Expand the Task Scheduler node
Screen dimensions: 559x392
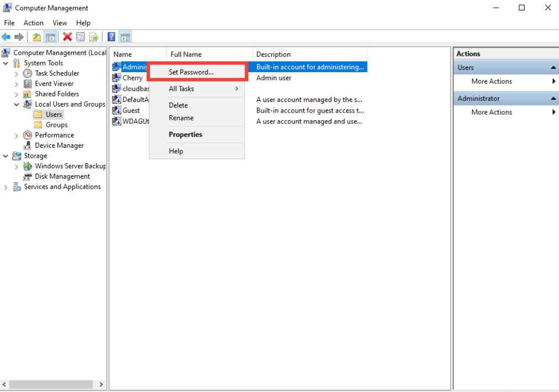[x=17, y=73]
